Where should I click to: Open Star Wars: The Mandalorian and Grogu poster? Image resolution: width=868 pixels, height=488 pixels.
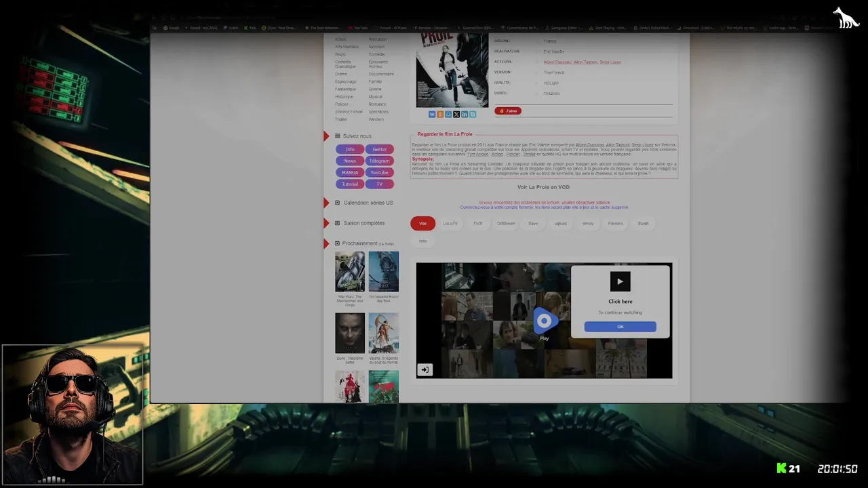click(x=350, y=272)
